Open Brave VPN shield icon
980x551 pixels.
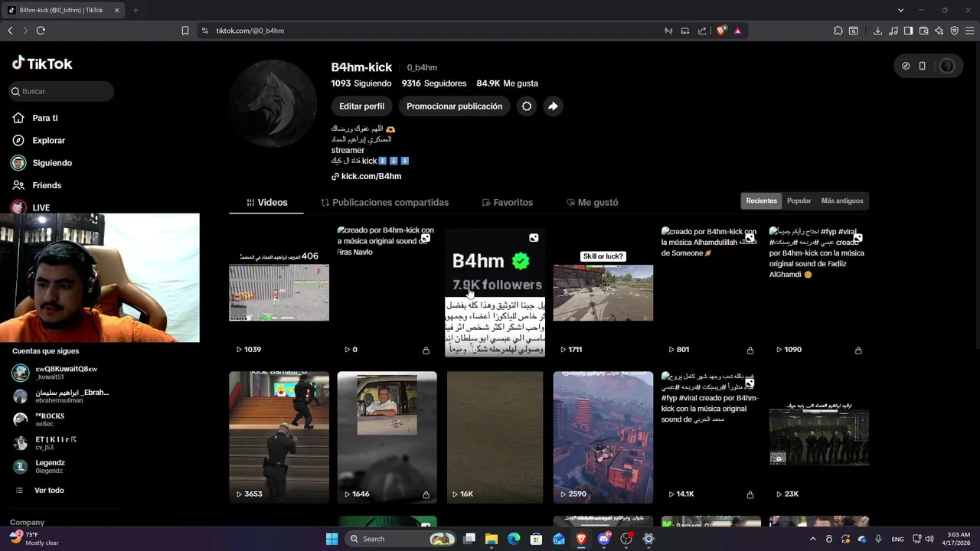point(954,31)
